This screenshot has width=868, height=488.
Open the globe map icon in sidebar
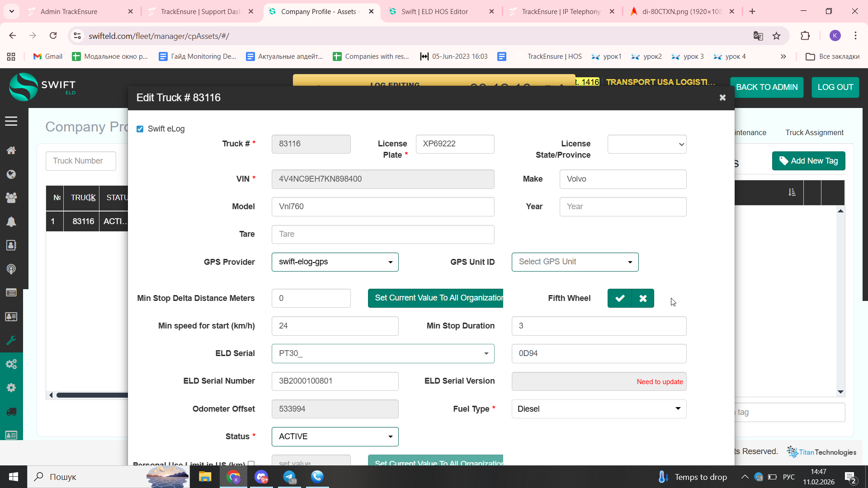pyautogui.click(x=11, y=174)
